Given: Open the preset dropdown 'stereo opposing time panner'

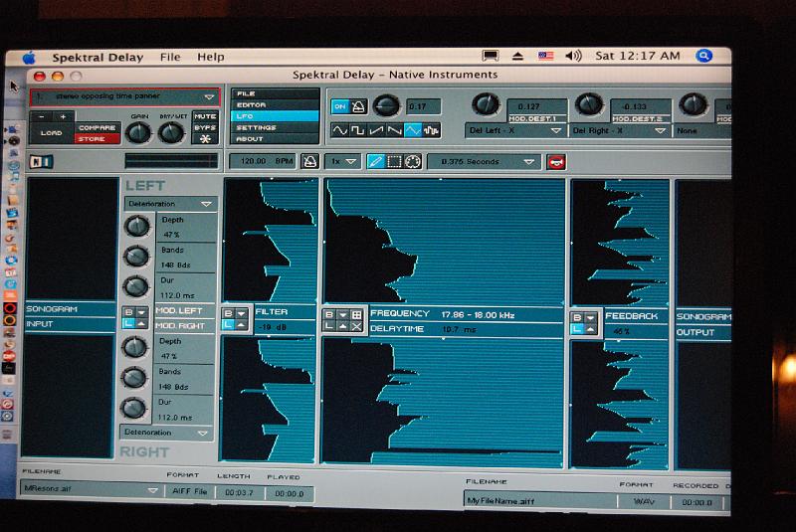Looking at the screenshot, I should coord(124,96).
